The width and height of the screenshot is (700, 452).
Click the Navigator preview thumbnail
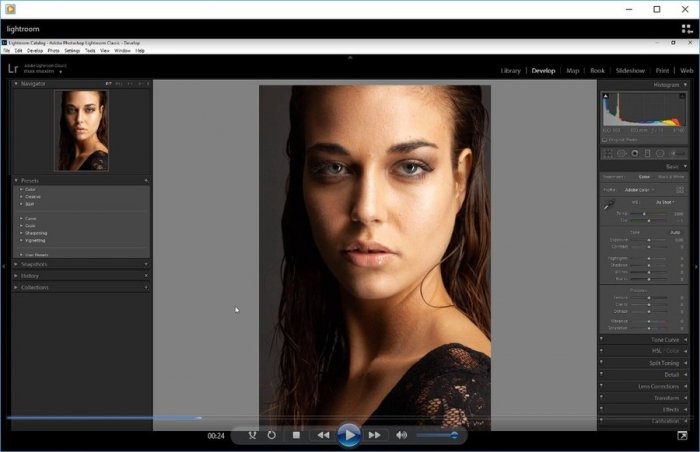click(80, 130)
